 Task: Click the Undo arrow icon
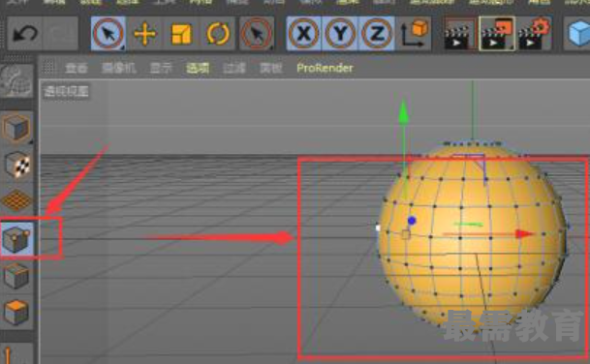[x=25, y=34]
